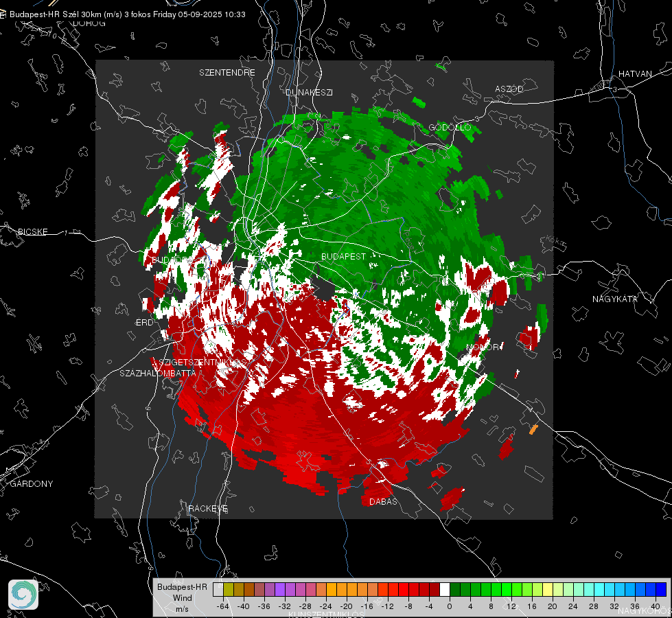
Task: Click the 'm/s' unit label in legend
Action: click(x=182, y=609)
